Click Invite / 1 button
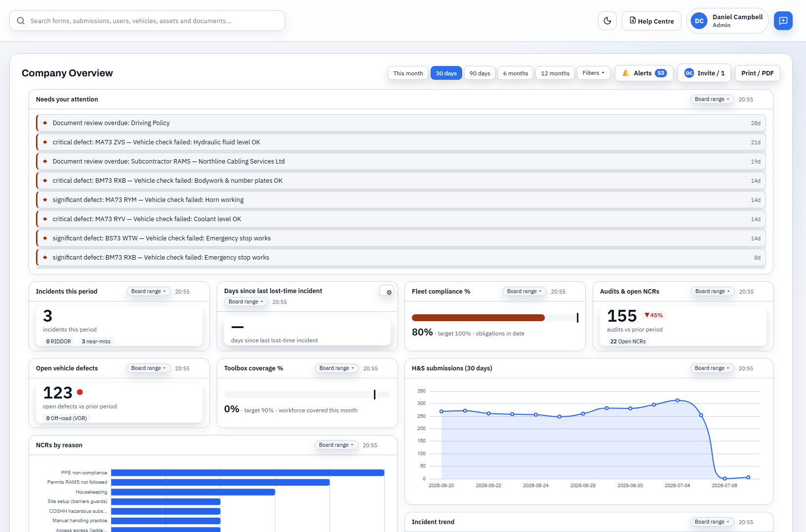 pos(704,73)
